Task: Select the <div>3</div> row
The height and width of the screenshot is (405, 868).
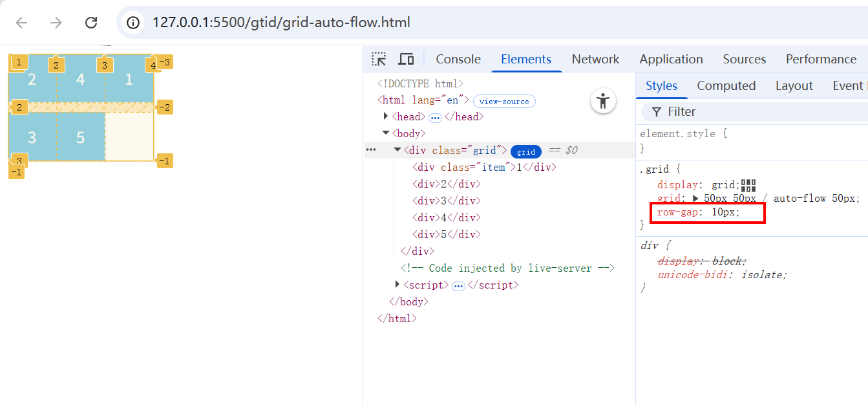Action: point(447,201)
